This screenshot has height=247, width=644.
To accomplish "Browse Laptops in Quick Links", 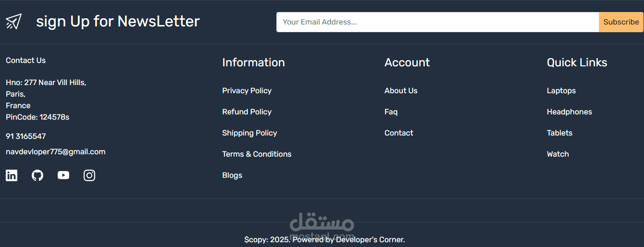I will (x=561, y=91).
